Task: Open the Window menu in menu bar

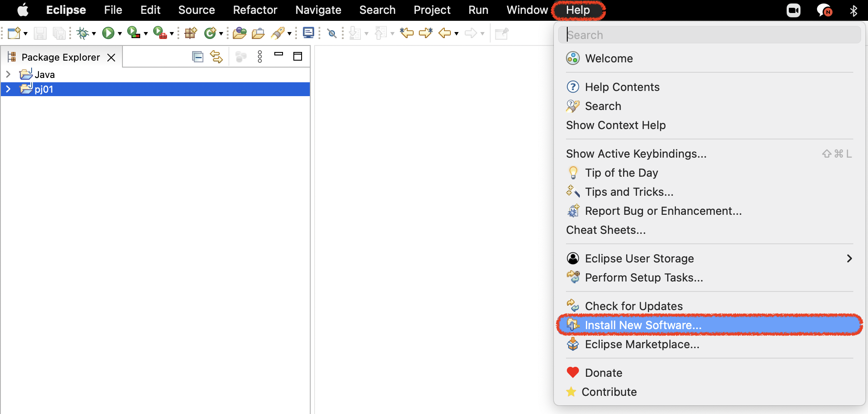Action: (527, 10)
